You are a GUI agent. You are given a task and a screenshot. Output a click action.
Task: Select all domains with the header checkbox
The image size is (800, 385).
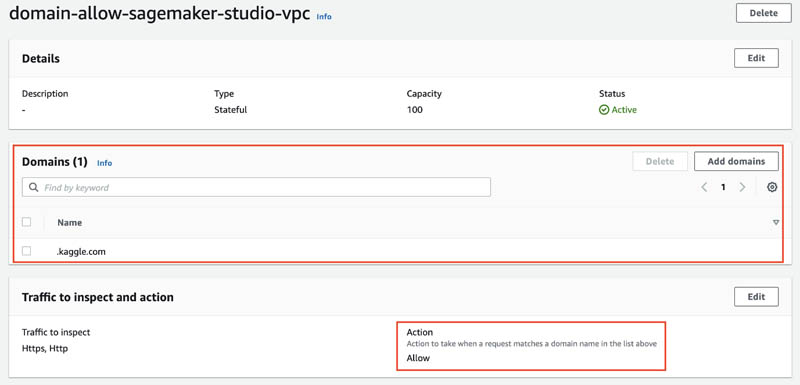(x=27, y=222)
